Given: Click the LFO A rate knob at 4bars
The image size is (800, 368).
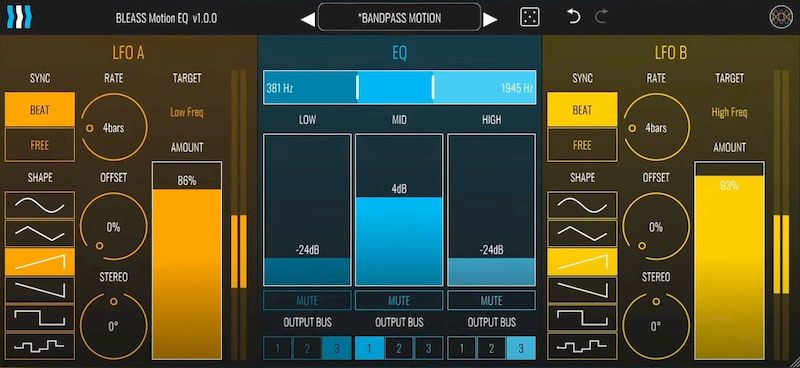Looking at the screenshot, I should point(113,128).
